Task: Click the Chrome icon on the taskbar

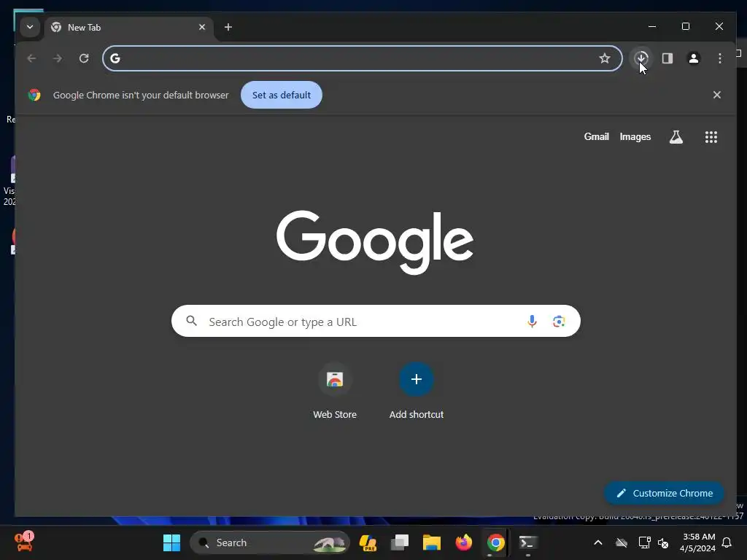Action: tap(495, 542)
